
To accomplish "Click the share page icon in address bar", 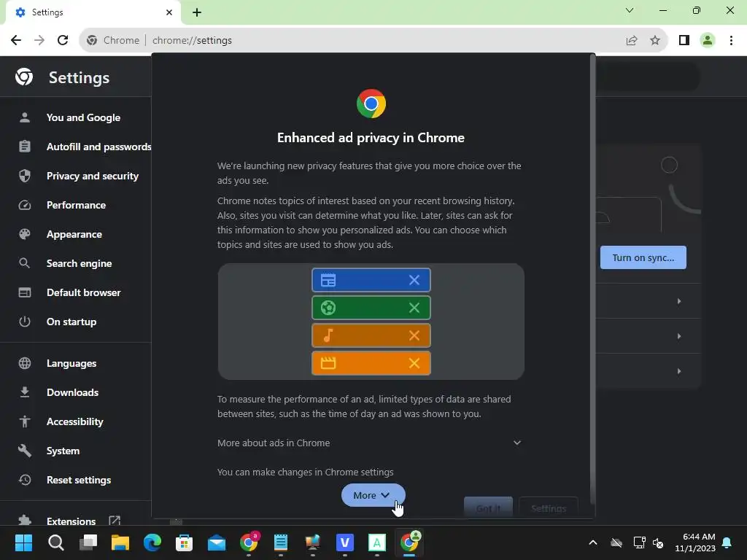I will [632, 41].
